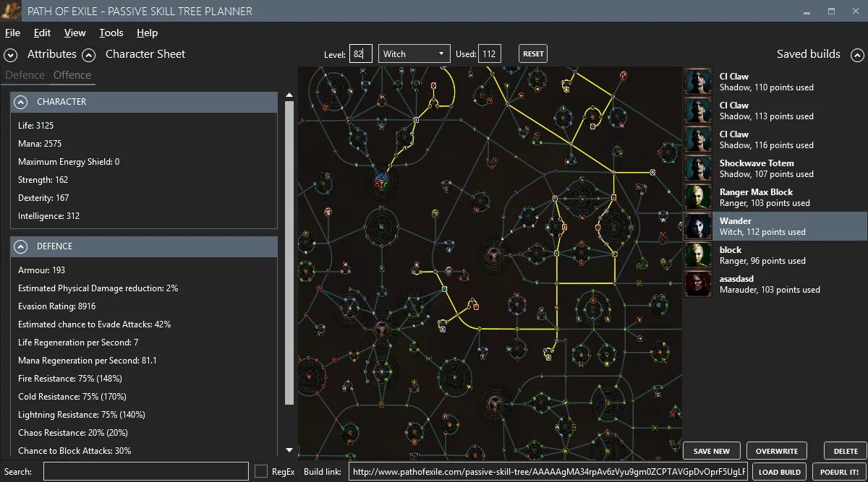
Task: Select the CI Claw 110 points build portrait
Action: (698, 82)
